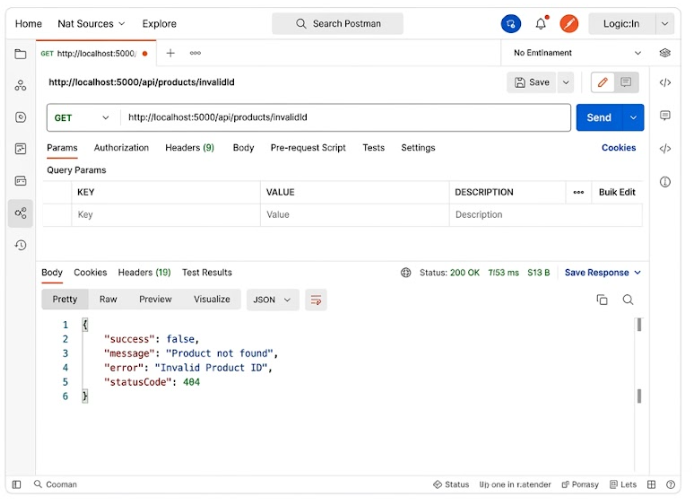The height and width of the screenshot is (502, 692).
Task: Open the comments icon in the right sidebar
Action: 665,116
